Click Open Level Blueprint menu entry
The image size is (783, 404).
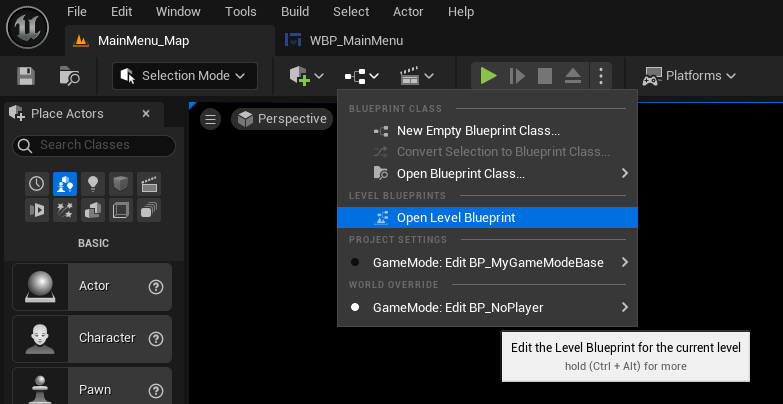tap(487, 218)
